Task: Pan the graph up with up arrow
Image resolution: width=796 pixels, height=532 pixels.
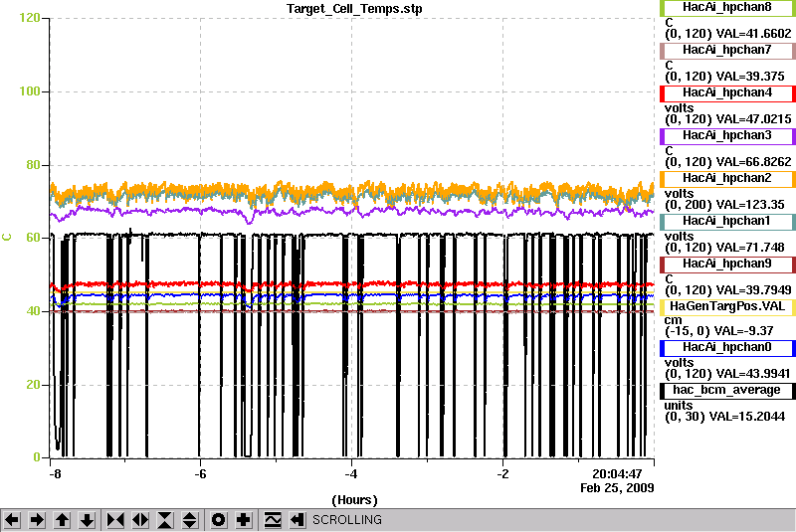Action: (62, 520)
